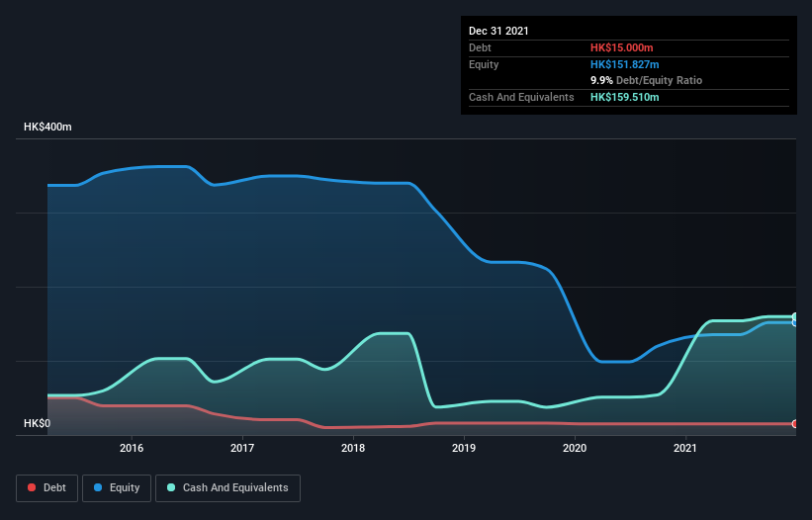The height and width of the screenshot is (520, 812).
Task: Click the HK$151.827m equity value
Action: [x=624, y=64]
